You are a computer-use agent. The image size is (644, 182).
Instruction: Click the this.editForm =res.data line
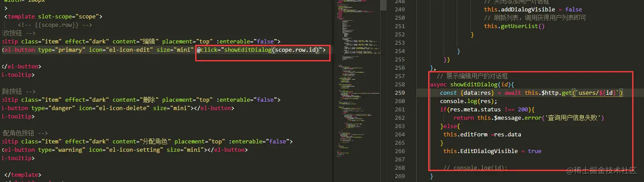(x=482, y=135)
